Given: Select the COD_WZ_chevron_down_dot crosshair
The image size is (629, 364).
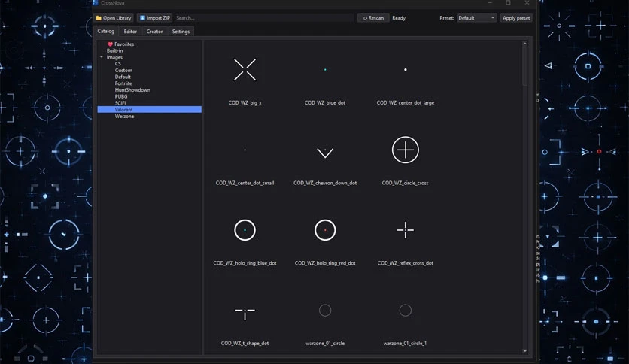Looking at the screenshot, I should [325, 153].
